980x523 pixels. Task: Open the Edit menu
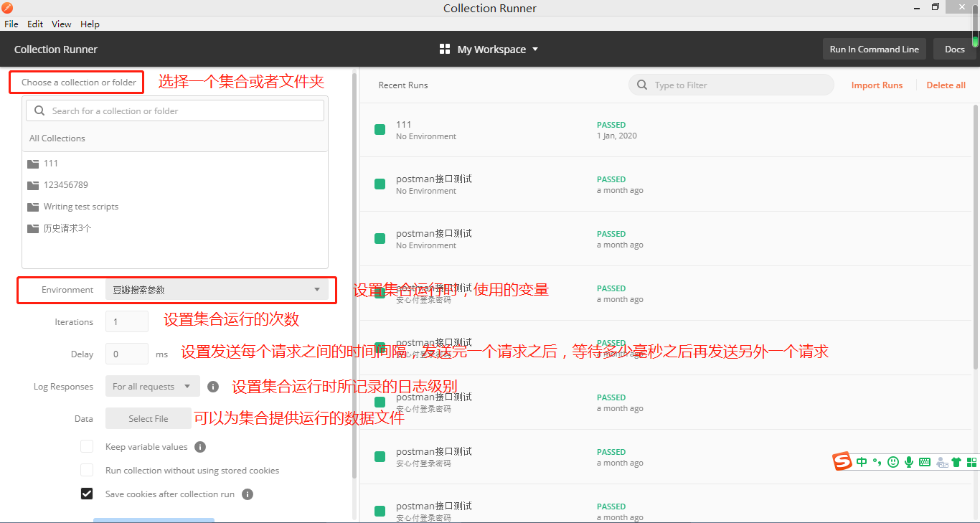pyautogui.click(x=35, y=24)
